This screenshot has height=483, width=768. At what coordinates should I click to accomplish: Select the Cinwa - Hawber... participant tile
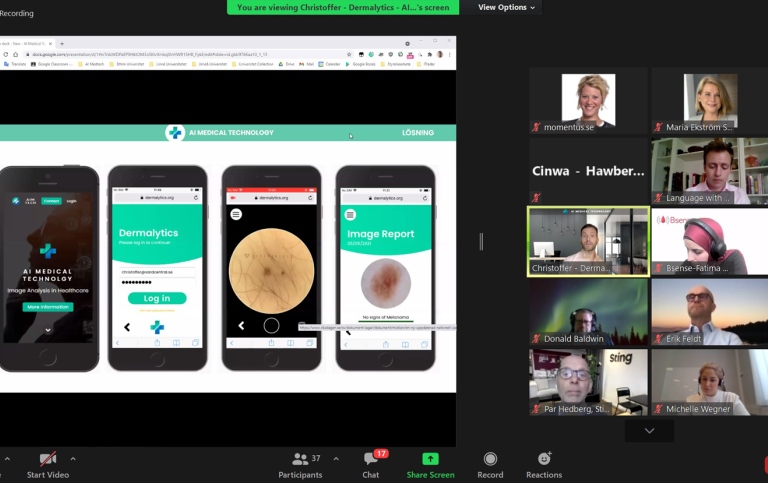588,171
